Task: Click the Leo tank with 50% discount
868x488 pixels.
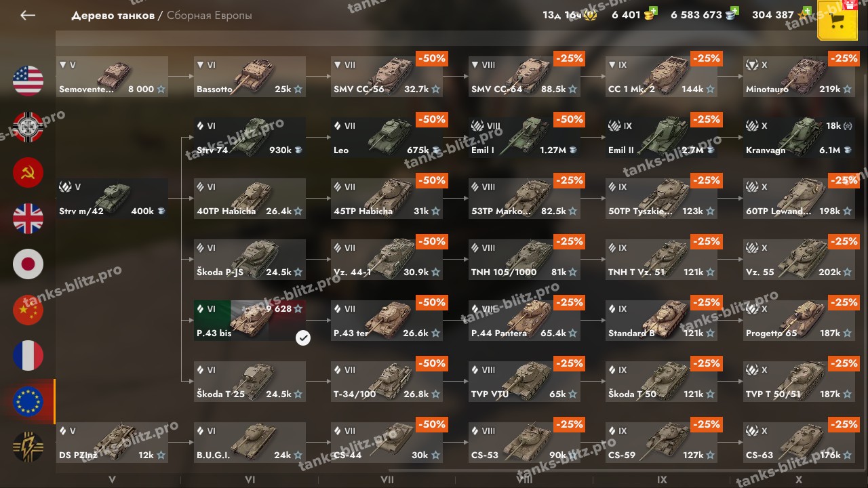Action: [387, 138]
